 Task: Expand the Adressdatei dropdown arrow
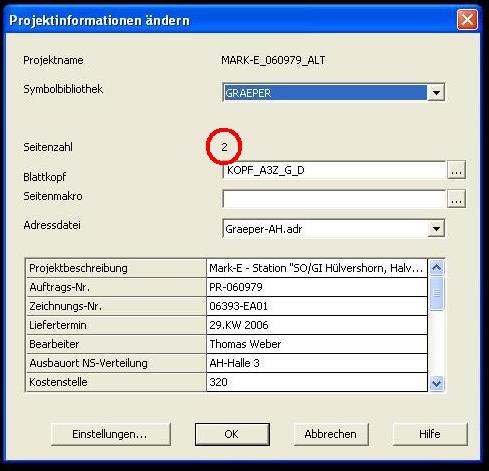click(x=436, y=228)
